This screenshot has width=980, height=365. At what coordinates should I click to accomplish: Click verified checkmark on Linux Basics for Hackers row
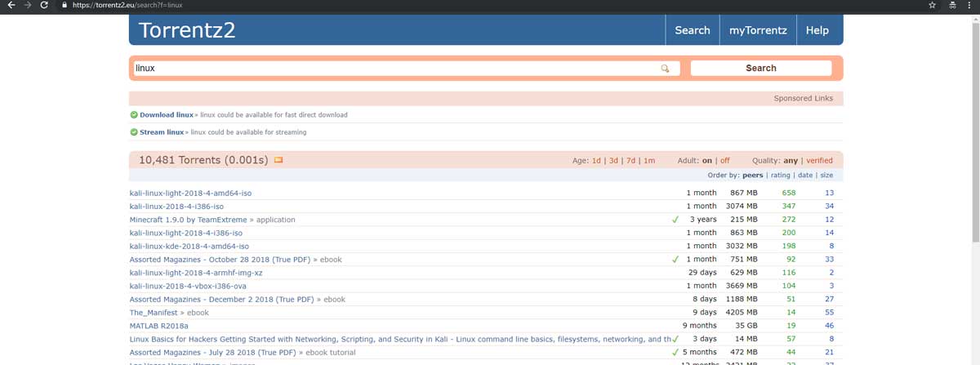pyautogui.click(x=675, y=339)
